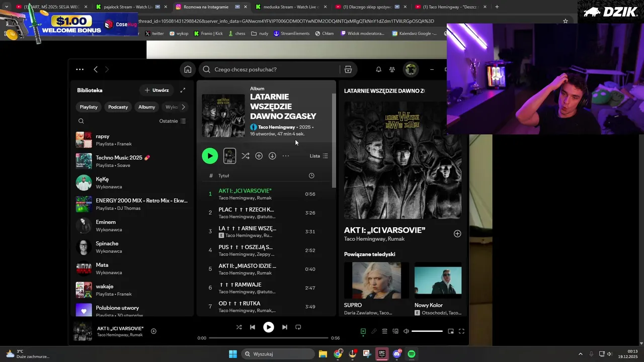
Task: Open the play queue
Action: click(x=384, y=331)
